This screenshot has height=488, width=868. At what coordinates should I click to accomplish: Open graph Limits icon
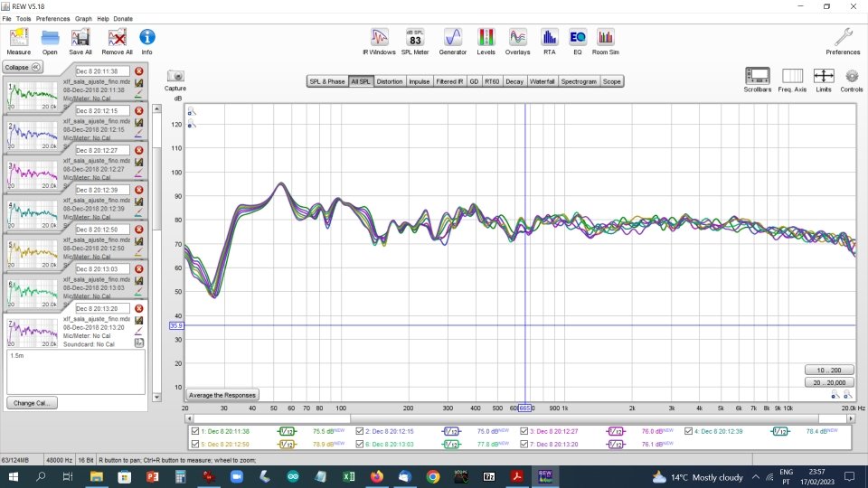coord(824,76)
